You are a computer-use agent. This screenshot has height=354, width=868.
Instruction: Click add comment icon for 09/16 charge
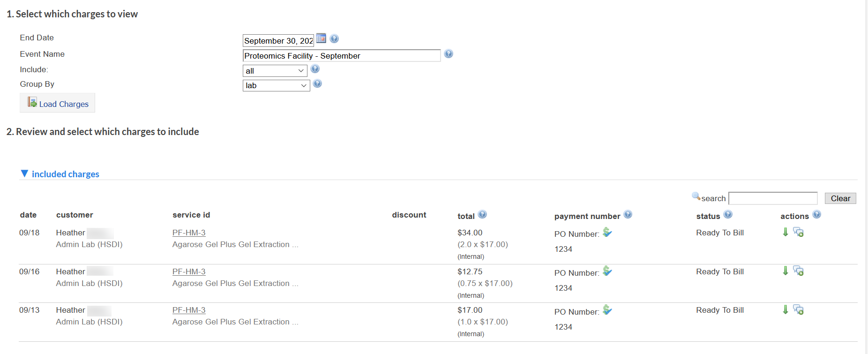click(798, 271)
